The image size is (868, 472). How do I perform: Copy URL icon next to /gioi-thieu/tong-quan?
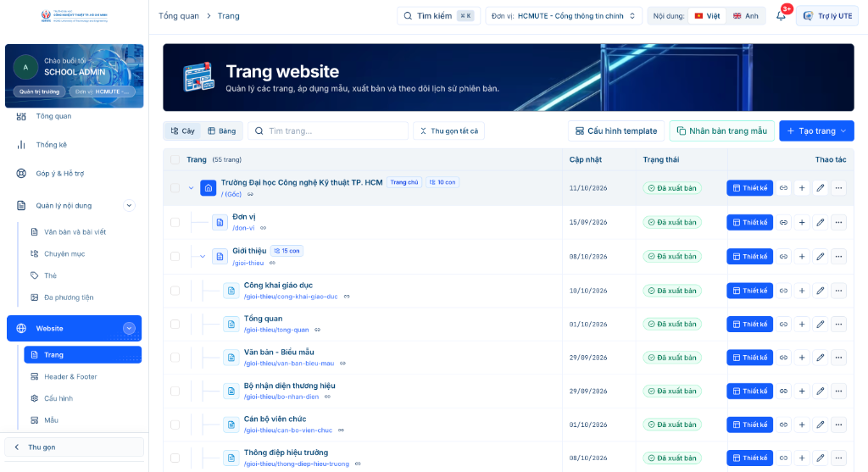(317, 330)
